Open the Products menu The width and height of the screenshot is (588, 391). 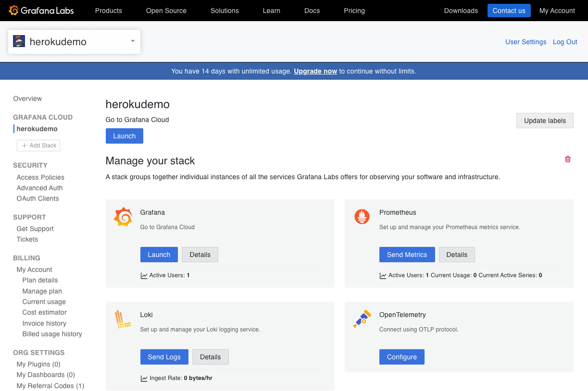click(109, 11)
